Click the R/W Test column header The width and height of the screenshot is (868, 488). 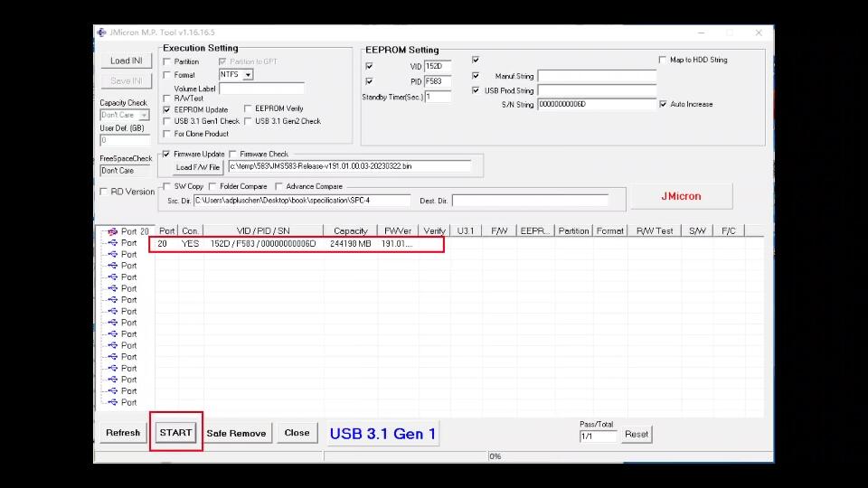[x=655, y=230]
